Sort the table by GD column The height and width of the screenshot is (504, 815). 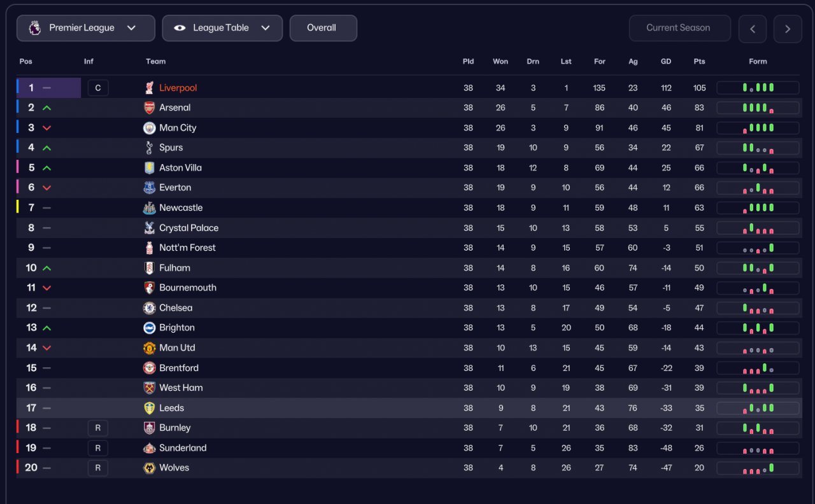(x=666, y=62)
